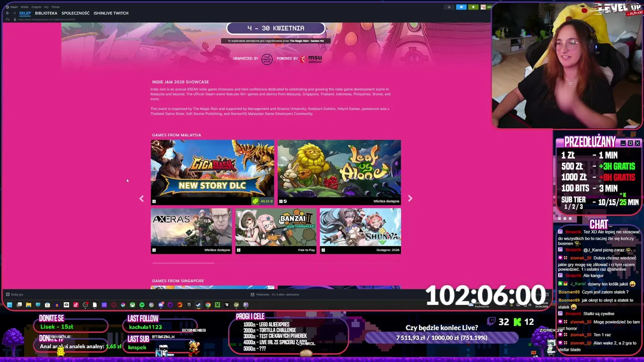Viewport: 644px width, 362px height.
Task: Go back with the Steam back arrow
Action: pyautogui.click(x=8, y=13)
